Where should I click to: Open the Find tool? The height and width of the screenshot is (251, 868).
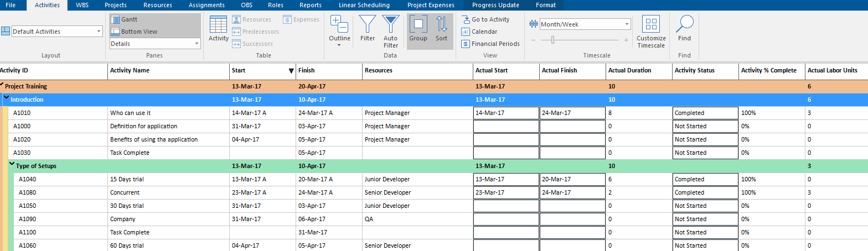685,29
